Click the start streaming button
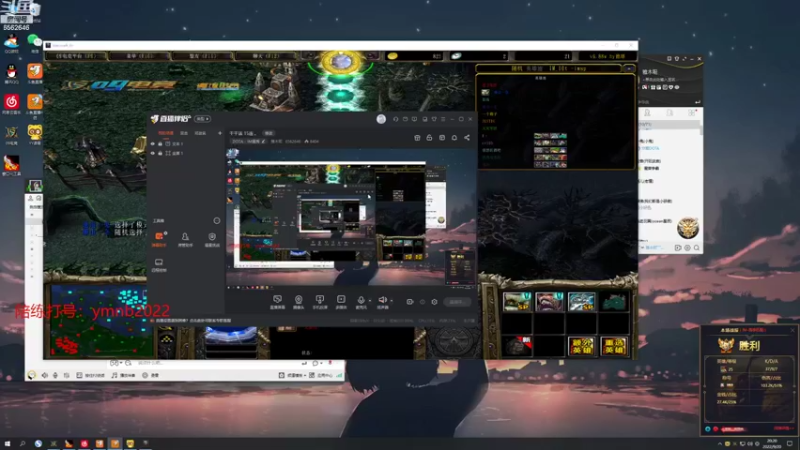Viewport: 800px width, 450px height. (x=457, y=302)
